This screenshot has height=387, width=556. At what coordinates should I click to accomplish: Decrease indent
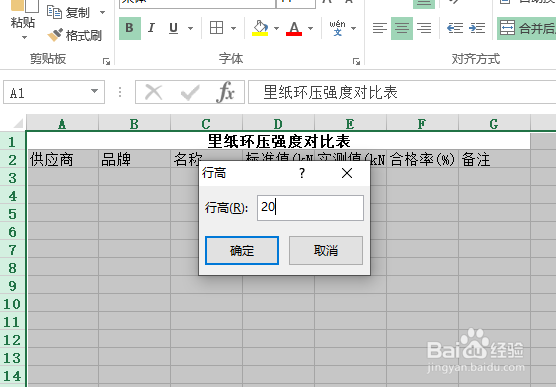(x=455, y=28)
